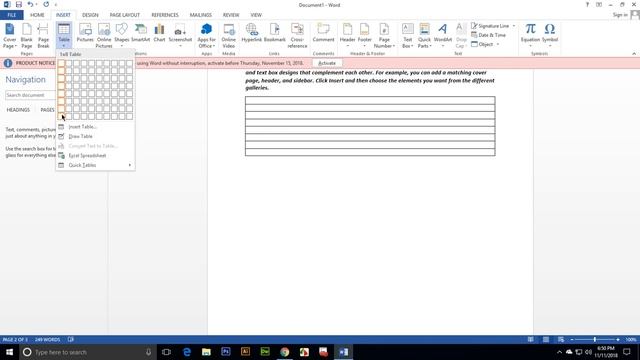Viewport: 640px width, 360px height.
Task: Open Windows Start menu
Action: [x=9, y=352]
